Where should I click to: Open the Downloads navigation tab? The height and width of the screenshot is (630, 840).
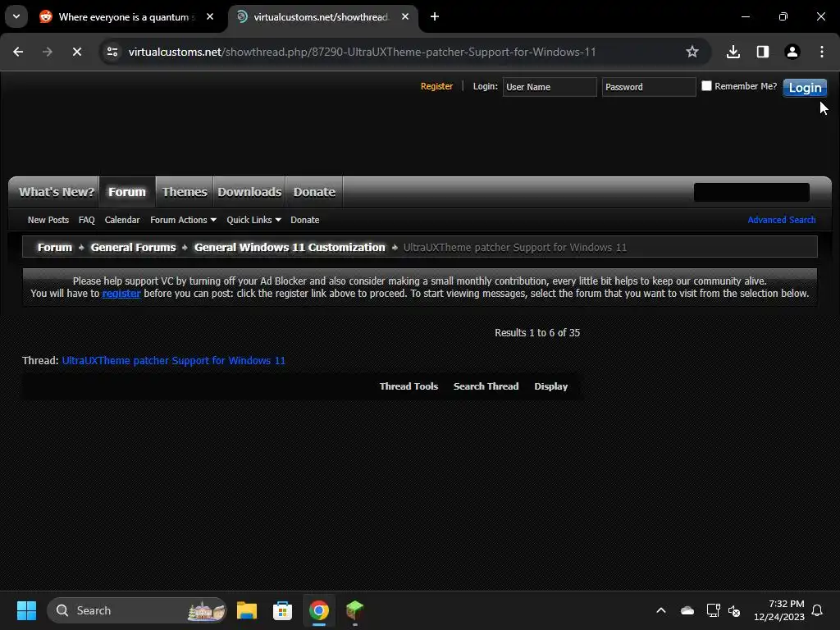tap(249, 192)
